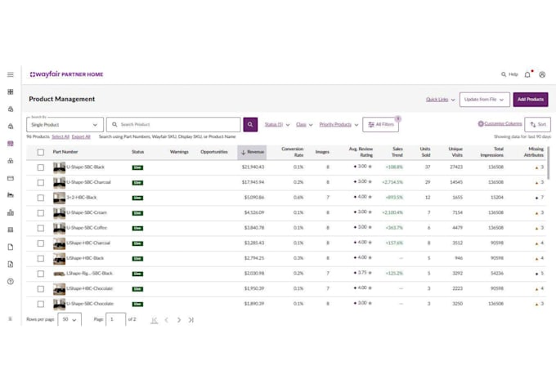Viewport: 556px width, 392px height.
Task: Click the table vertical scrollbar
Action: (549, 163)
